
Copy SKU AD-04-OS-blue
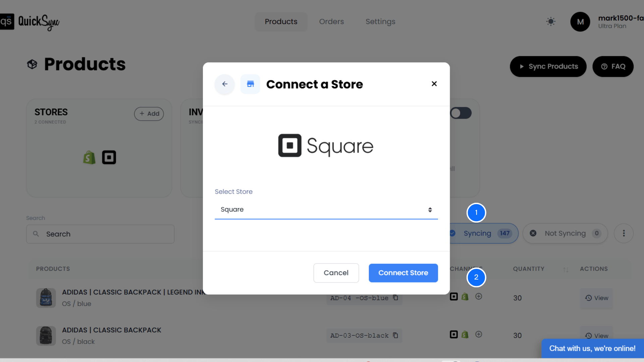pyautogui.click(x=395, y=298)
